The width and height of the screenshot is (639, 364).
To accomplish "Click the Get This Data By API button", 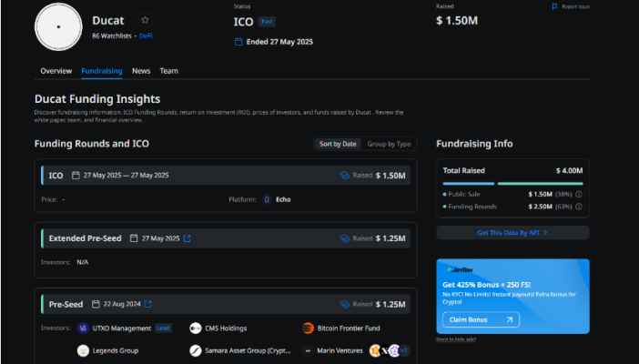I will tap(512, 233).
